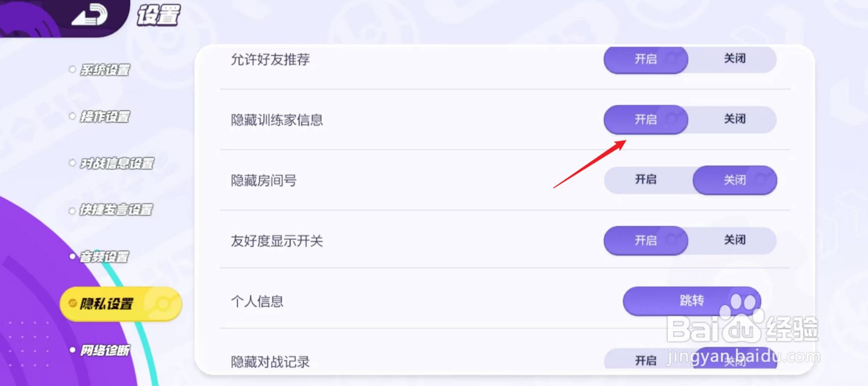Enable the 友好度显示开关 option
This screenshot has height=386, width=868.
coord(645,241)
